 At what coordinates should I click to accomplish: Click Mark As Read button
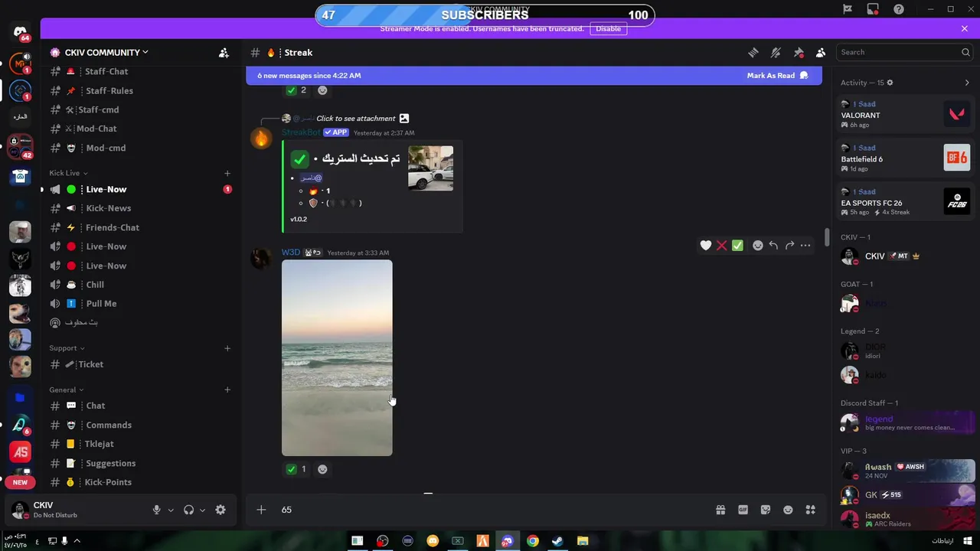pyautogui.click(x=777, y=76)
